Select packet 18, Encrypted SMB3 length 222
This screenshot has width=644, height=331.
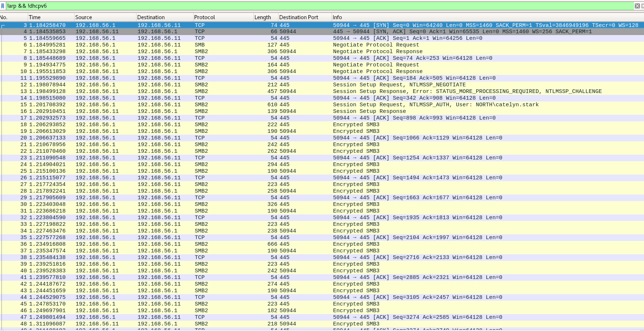coord(322,125)
